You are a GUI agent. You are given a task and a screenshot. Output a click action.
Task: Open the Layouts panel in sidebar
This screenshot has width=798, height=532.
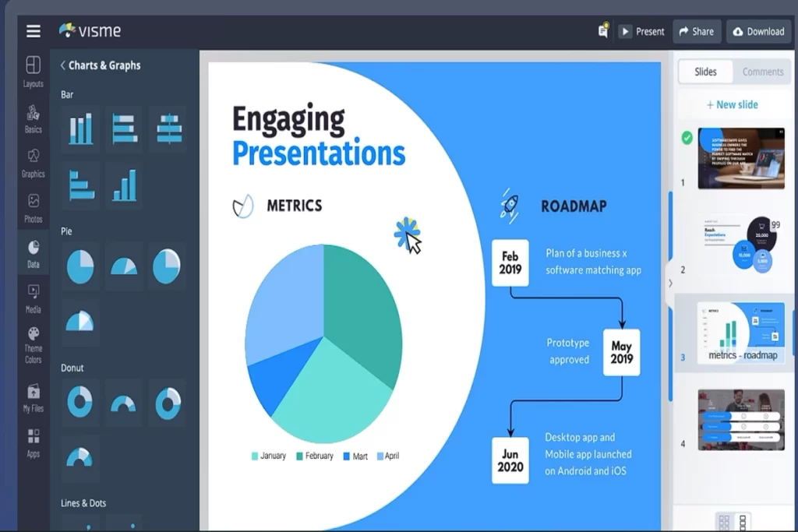(33, 72)
